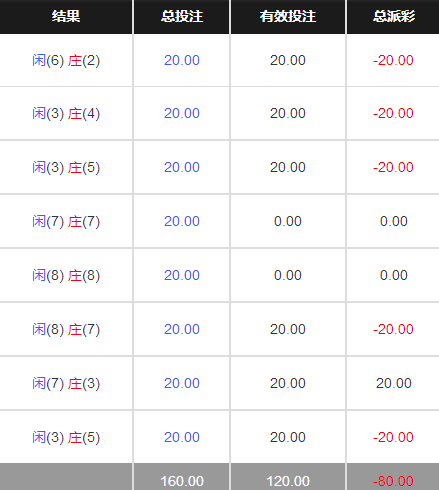Click the 120.00 valid bet summary
The height and width of the screenshot is (490, 439).
coord(288,481)
